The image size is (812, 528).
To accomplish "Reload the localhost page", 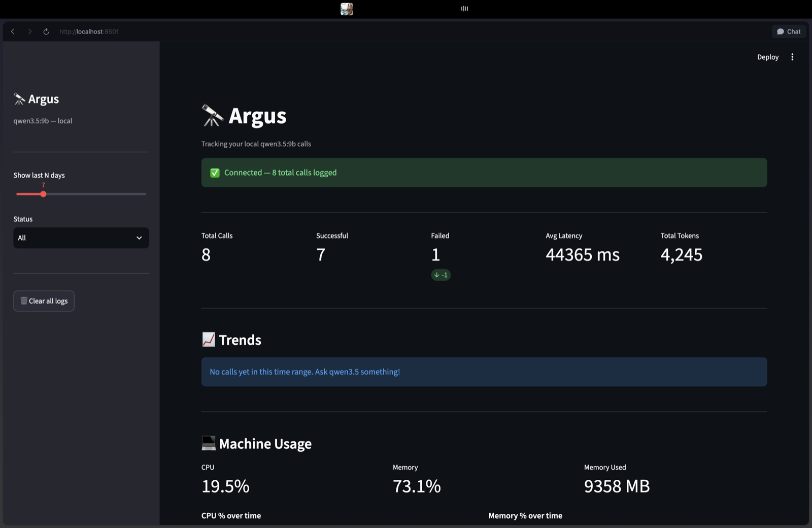I will click(x=46, y=31).
